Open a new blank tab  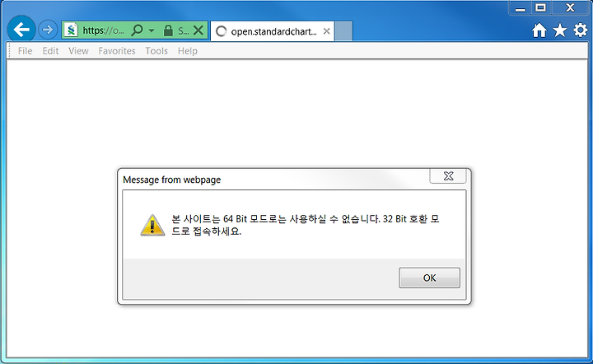pyautogui.click(x=343, y=31)
